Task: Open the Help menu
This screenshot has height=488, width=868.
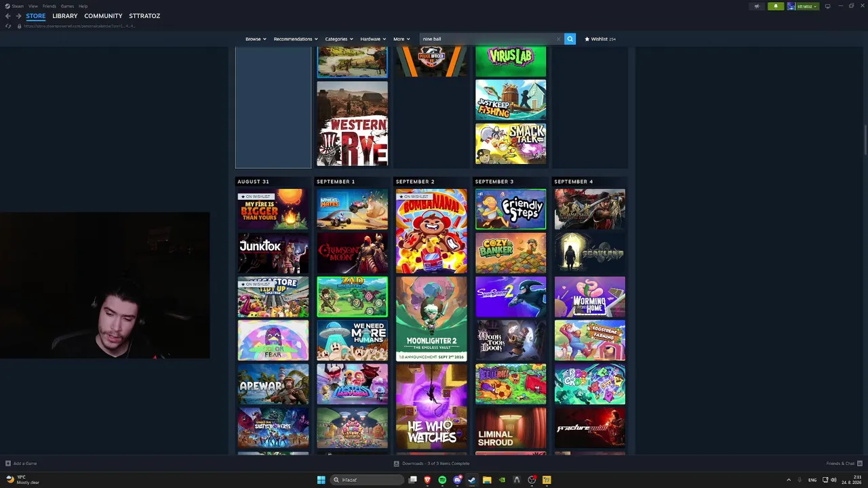Action: 83,6
